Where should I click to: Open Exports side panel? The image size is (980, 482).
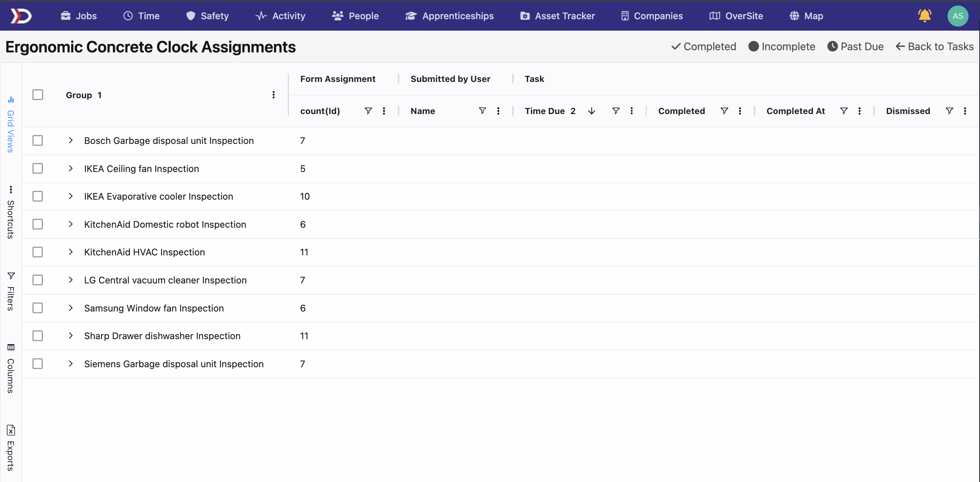point(11,448)
